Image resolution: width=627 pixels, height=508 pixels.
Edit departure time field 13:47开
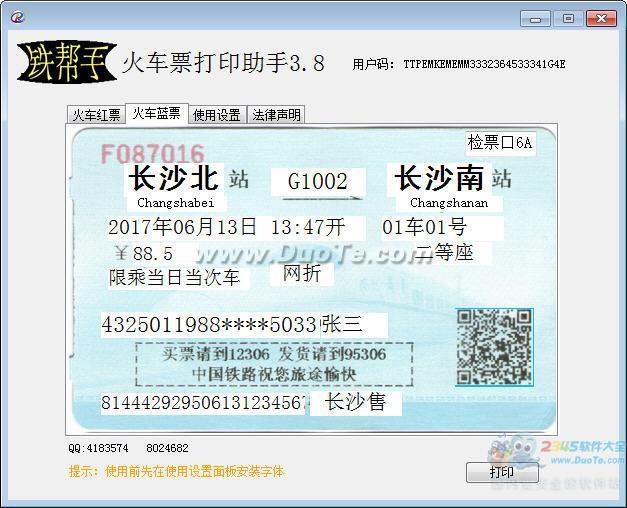316,228
